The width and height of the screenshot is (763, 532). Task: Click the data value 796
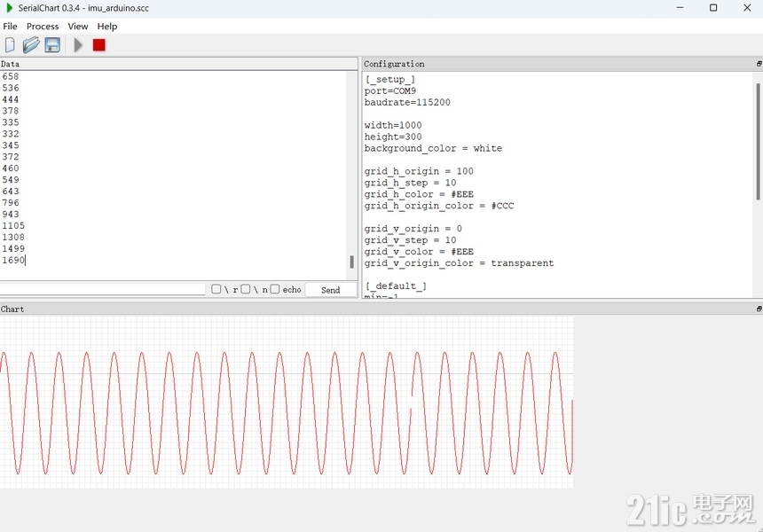[x=11, y=203]
